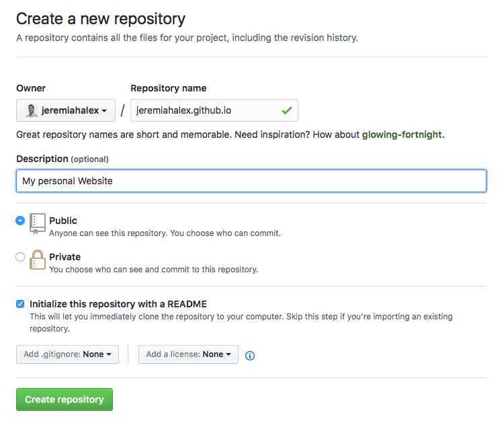The height and width of the screenshot is (427, 504).
Task: Toggle Initialize this repository with a README checkbox
Action: pyautogui.click(x=20, y=304)
